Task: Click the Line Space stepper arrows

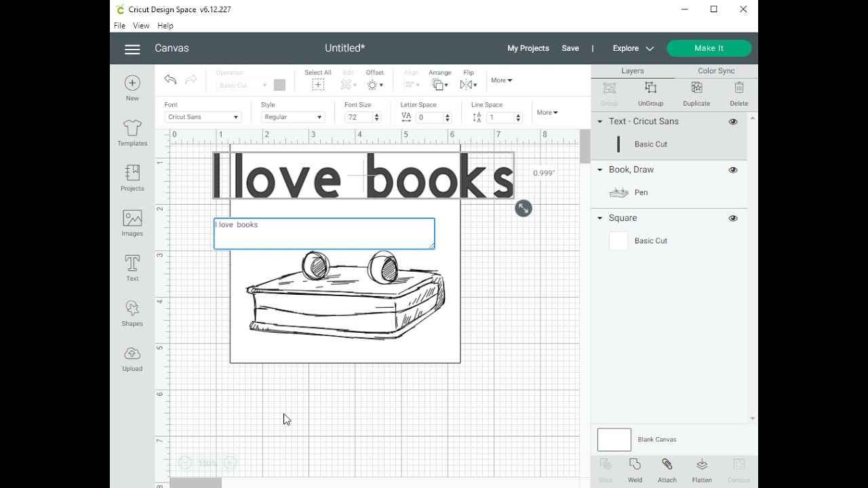Action: [x=518, y=117]
